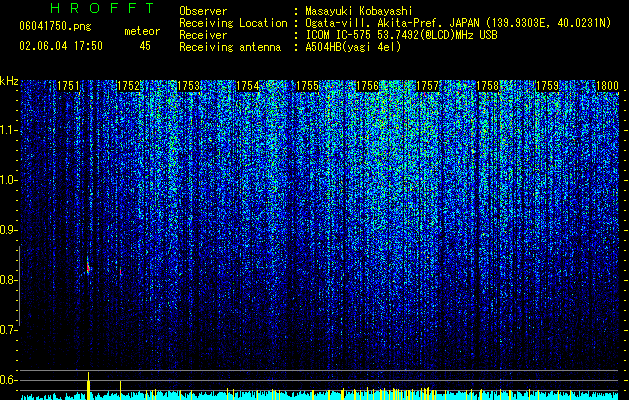
Task: Click the meteor label
Action: [x=142, y=31]
